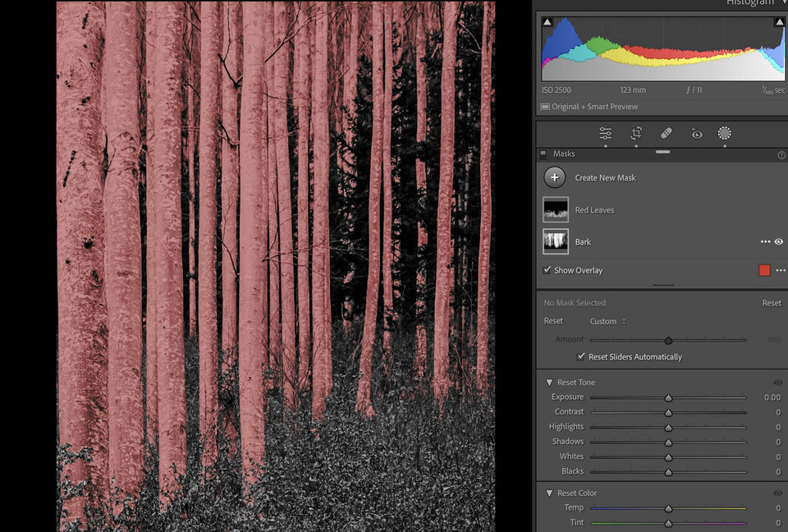Toggle highlight clipping indicator in histogram
The width and height of the screenshot is (788, 532).
point(779,22)
